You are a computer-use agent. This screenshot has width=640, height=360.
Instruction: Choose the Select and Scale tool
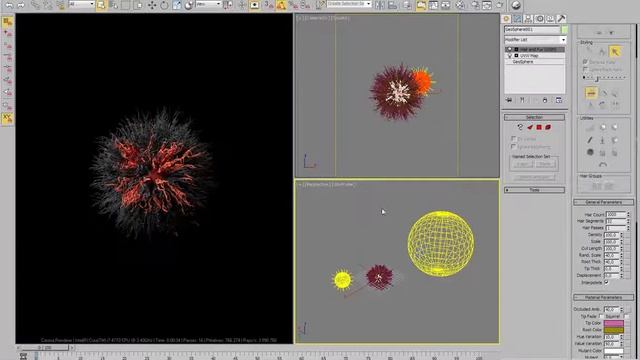(x=177, y=5)
